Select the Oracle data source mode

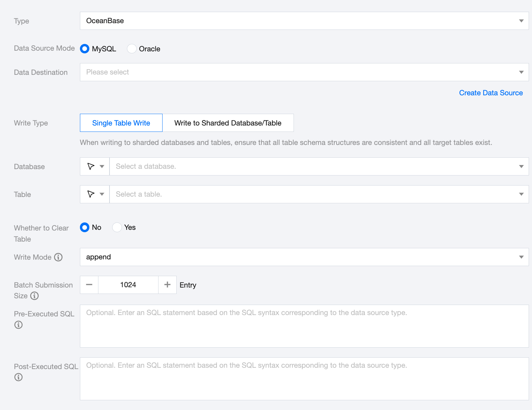pyautogui.click(x=132, y=49)
